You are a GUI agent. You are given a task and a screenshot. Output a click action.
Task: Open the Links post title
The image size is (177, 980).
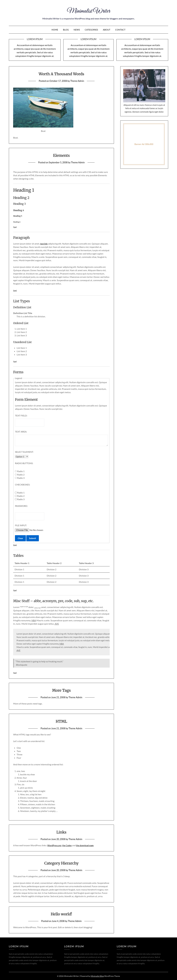pyautogui.click(x=62, y=832)
